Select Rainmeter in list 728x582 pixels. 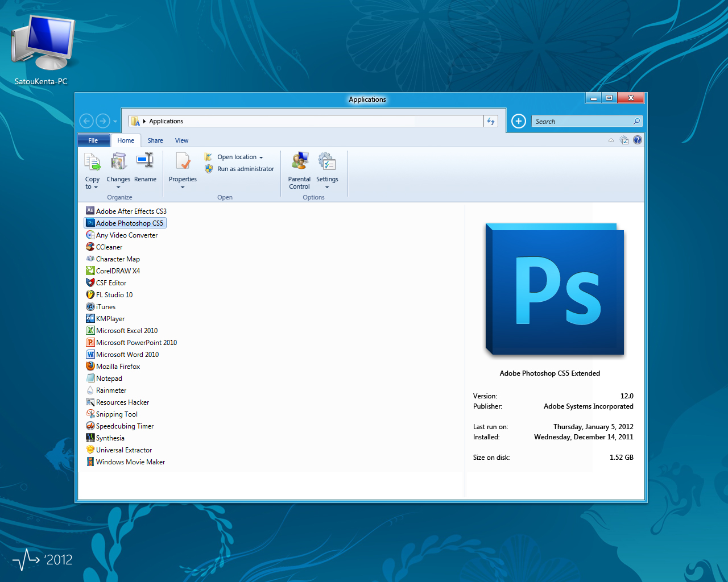106,390
